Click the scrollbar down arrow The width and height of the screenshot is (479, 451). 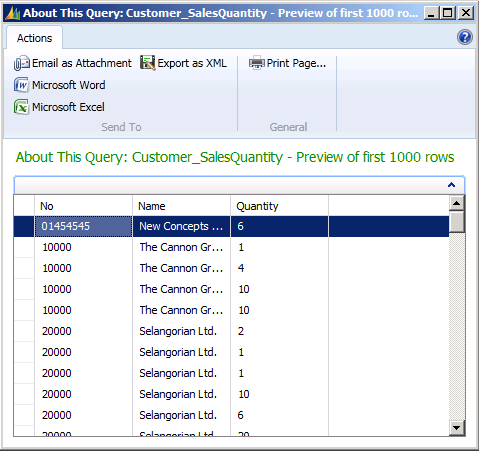point(457,428)
